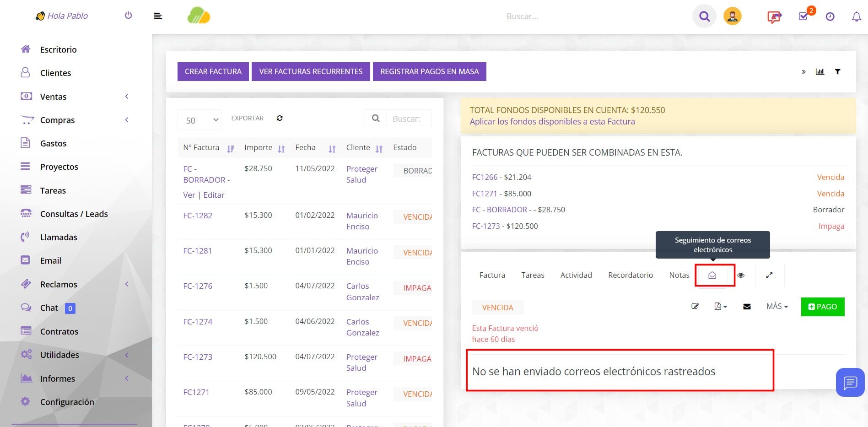This screenshot has height=427, width=868.
Task: Click the edit invoice pencil icon
Action: coord(695,307)
